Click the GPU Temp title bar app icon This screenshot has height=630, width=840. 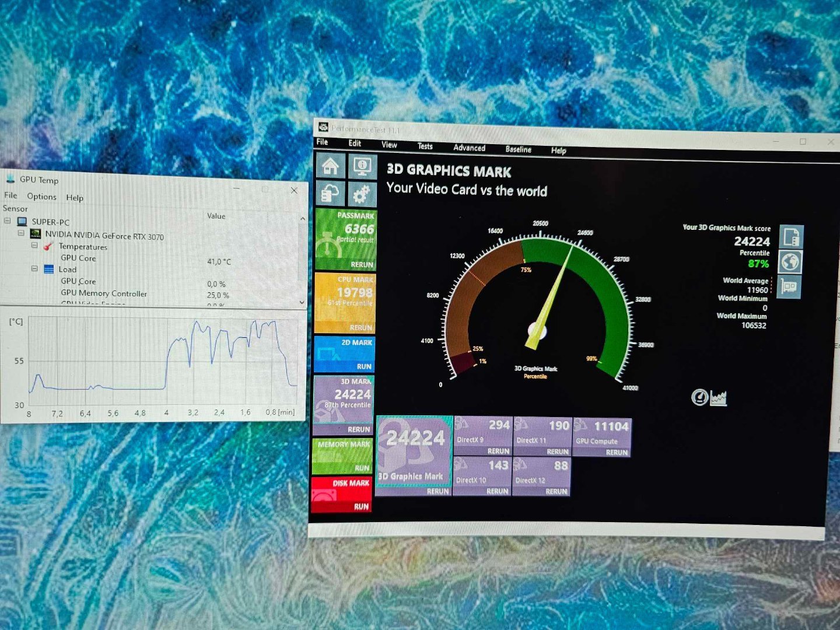pyautogui.click(x=10, y=178)
